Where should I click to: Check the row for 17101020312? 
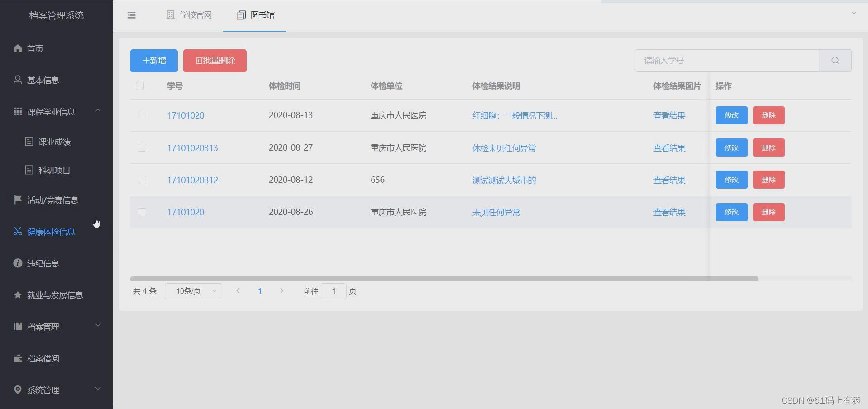[x=142, y=180]
